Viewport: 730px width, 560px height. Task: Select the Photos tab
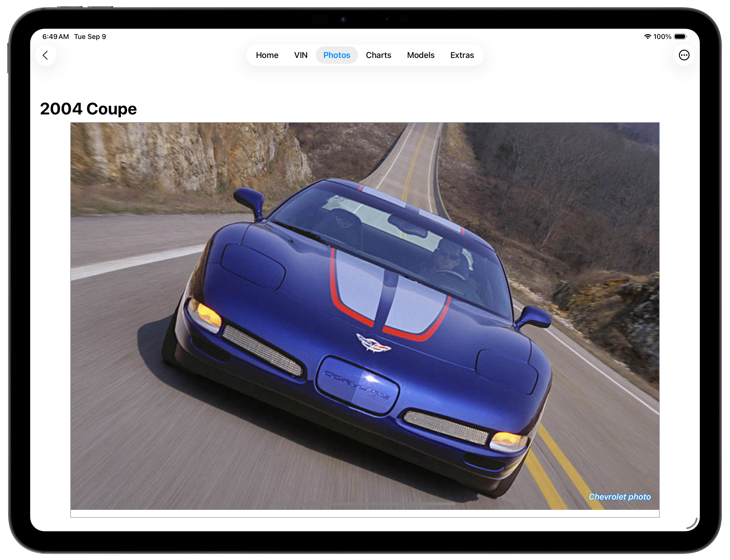tap(337, 55)
